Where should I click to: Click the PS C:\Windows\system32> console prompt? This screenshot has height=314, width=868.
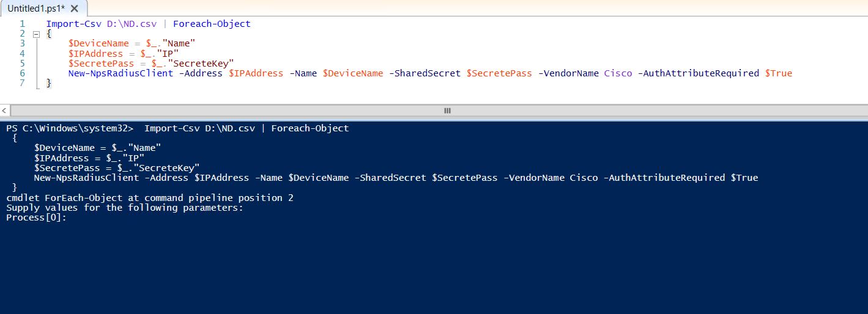pos(70,128)
